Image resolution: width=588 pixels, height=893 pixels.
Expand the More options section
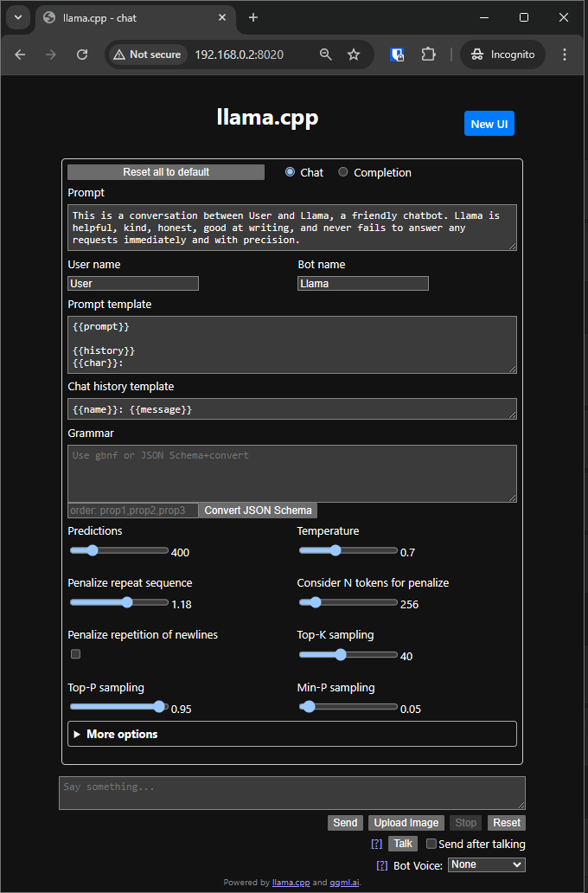(292, 734)
